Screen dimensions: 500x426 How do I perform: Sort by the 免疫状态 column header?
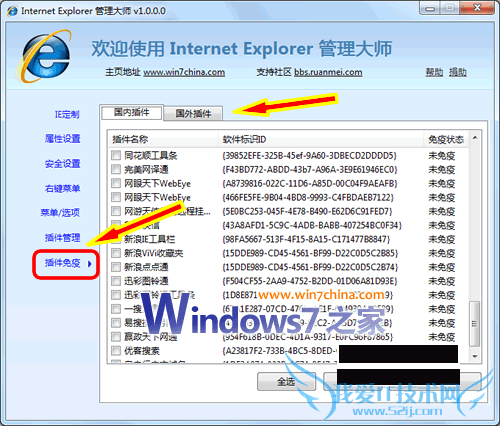click(446, 139)
